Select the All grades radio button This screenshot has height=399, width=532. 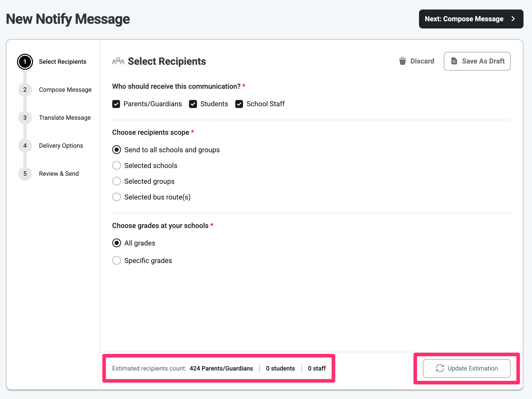click(116, 243)
